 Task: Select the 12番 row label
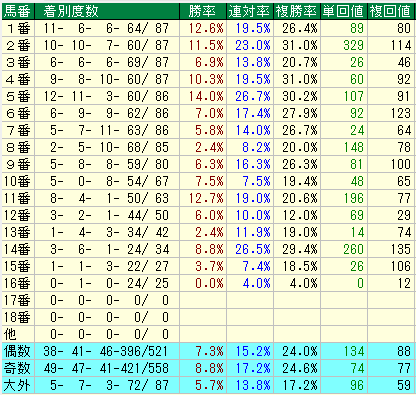coord(17,215)
